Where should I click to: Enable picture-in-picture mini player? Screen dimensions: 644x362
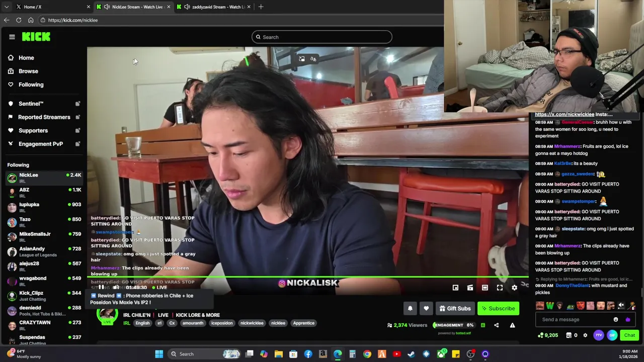(455, 288)
